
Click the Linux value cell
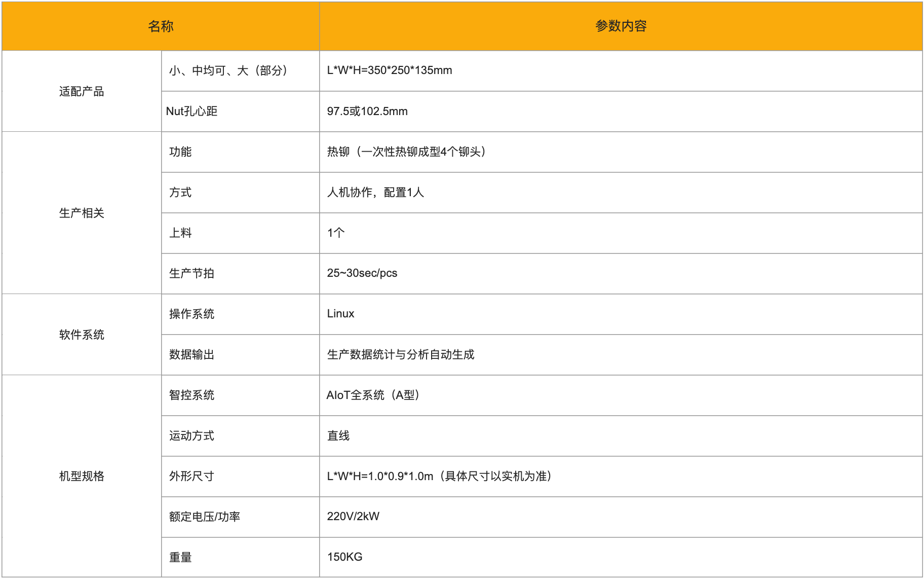[340, 314]
